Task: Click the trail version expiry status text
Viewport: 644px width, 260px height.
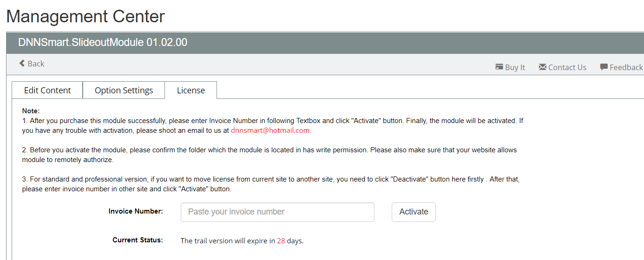Action: pyautogui.click(x=242, y=241)
